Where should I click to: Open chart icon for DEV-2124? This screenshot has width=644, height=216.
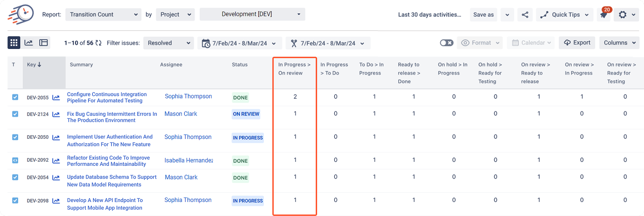pyautogui.click(x=56, y=114)
